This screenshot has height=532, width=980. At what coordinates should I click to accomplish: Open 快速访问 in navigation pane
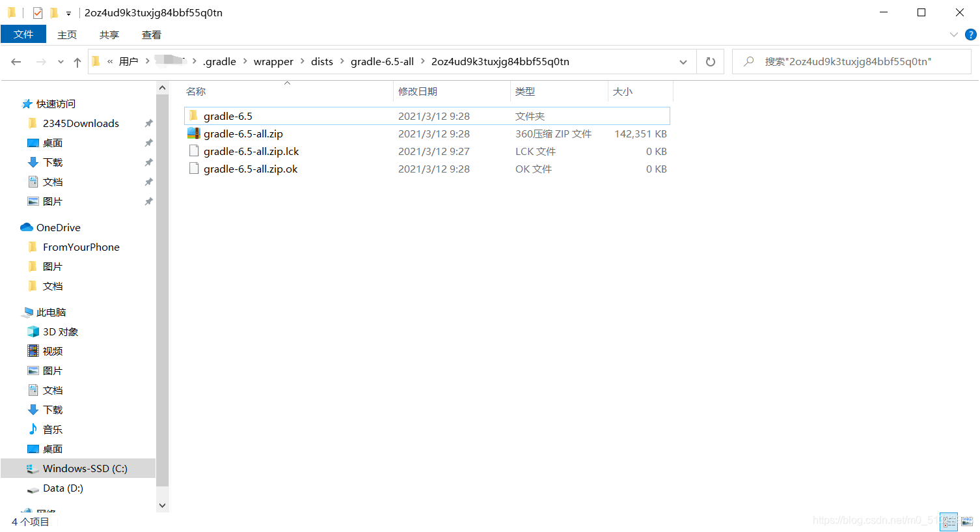coord(55,104)
